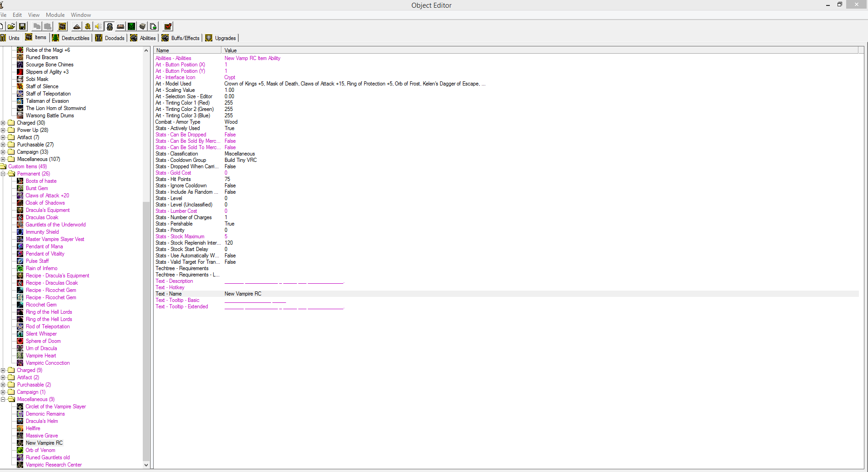Expand the Charged (30) folder

click(3, 123)
